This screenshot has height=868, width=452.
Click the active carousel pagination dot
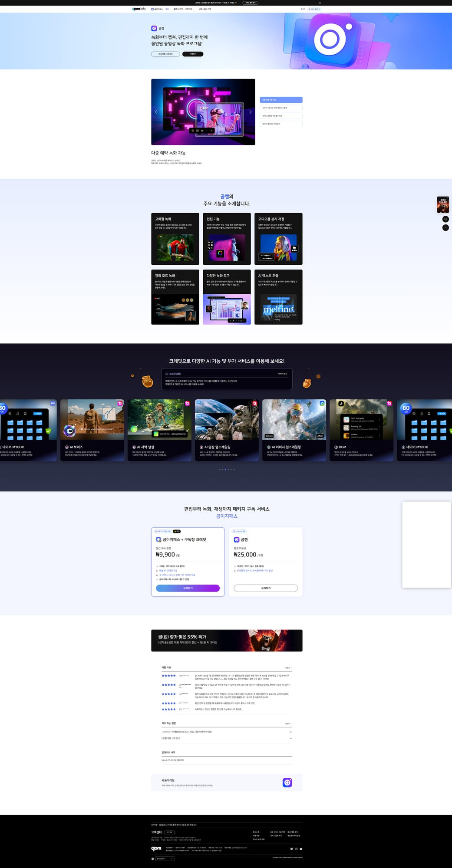tap(225, 469)
